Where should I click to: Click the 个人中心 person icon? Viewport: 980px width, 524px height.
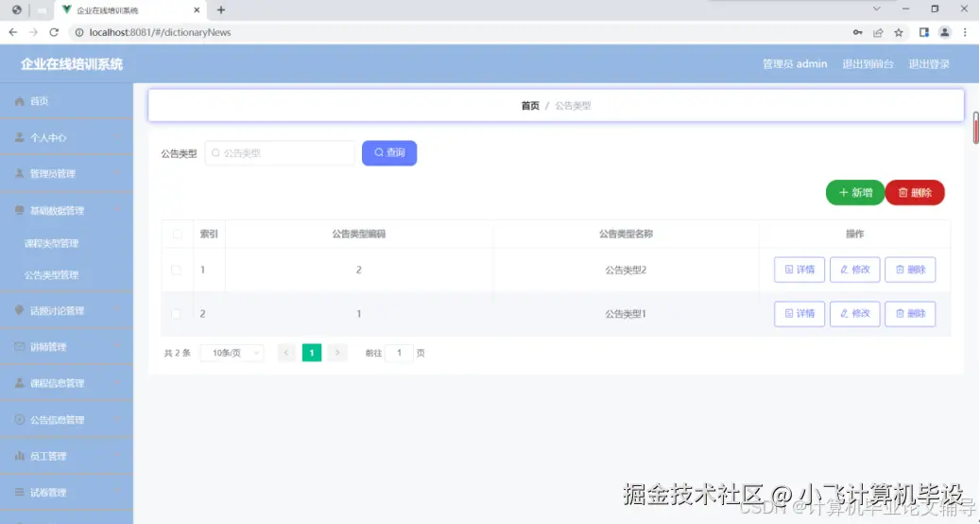(20, 137)
